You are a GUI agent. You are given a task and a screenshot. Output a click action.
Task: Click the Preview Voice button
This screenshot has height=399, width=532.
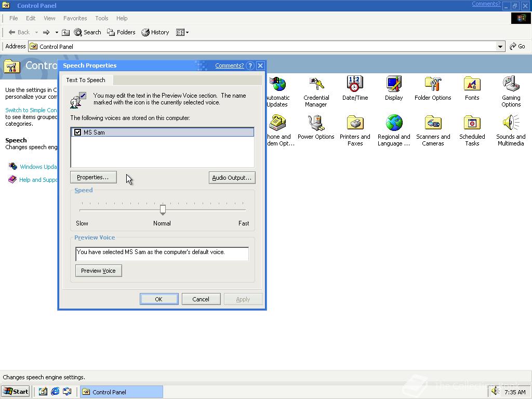click(x=98, y=271)
